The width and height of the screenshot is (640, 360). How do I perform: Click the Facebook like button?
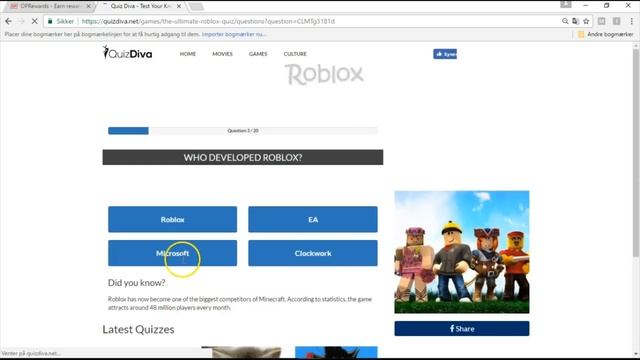click(x=445, y=54)
